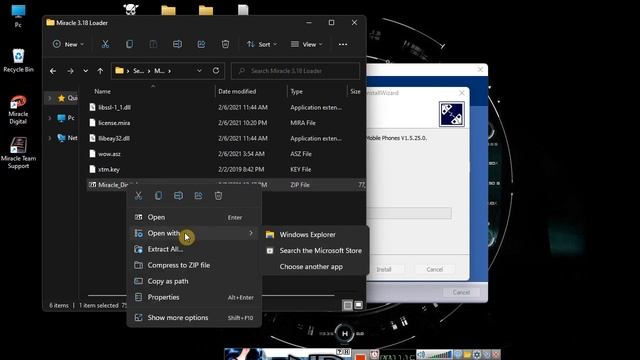Expand Quick access tree node

pos(50,98)
